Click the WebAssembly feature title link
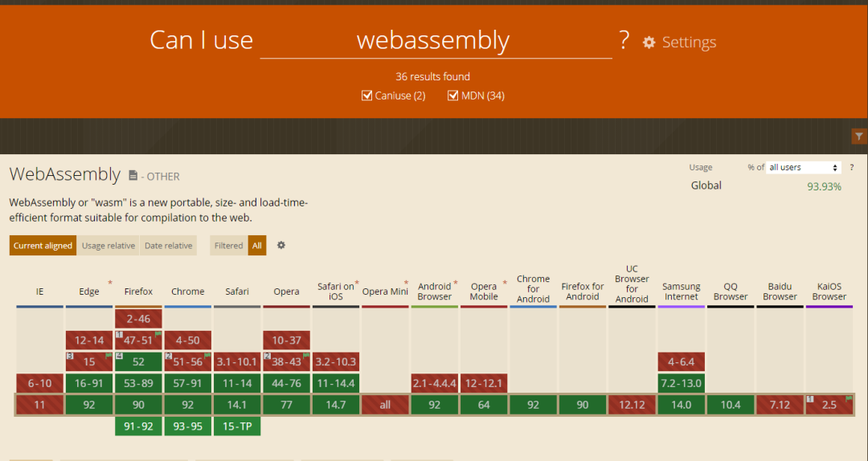This screenshot has width=868, height=461. pyautogui.click(x=64, y=174)
